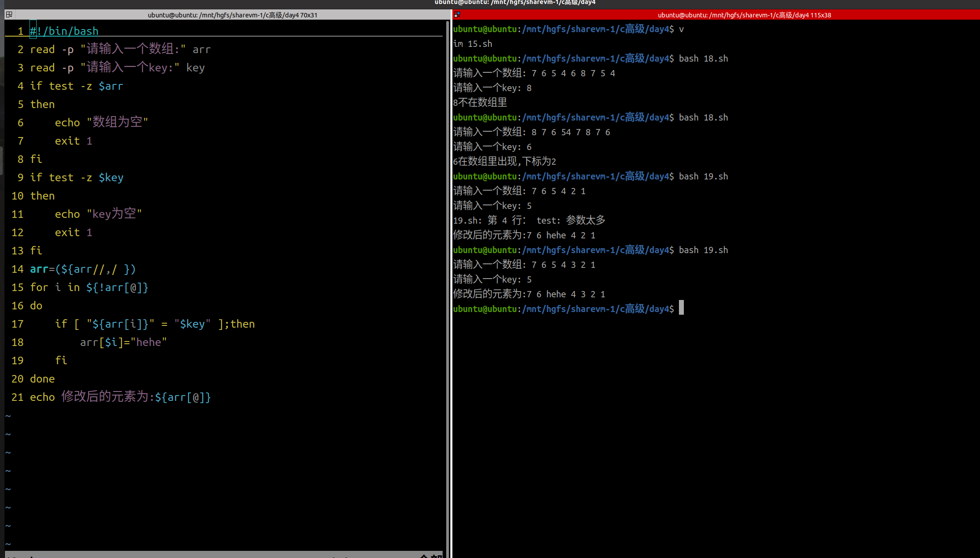Open the left pane's terminal grouping icon

9,14
